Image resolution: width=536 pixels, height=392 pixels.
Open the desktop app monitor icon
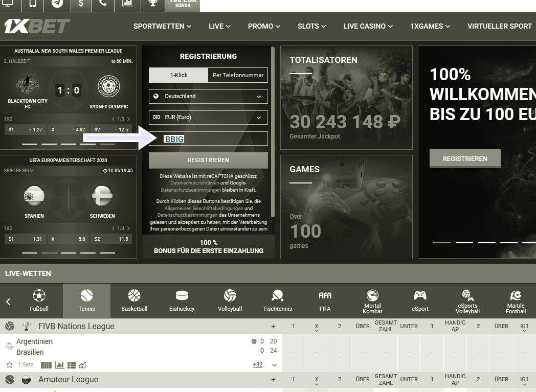pyautogui.click(x=8, y=4)
